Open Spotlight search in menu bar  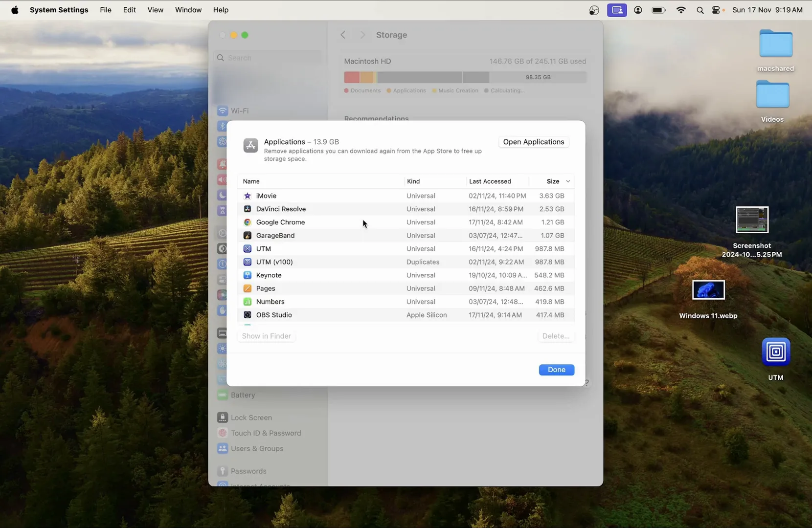(x=700, y=10)
